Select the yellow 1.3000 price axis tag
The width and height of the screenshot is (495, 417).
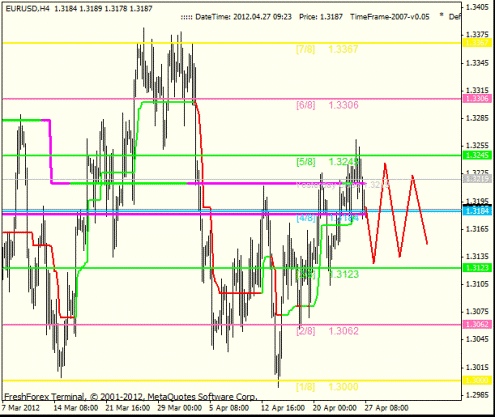click(x=477, y=380)
